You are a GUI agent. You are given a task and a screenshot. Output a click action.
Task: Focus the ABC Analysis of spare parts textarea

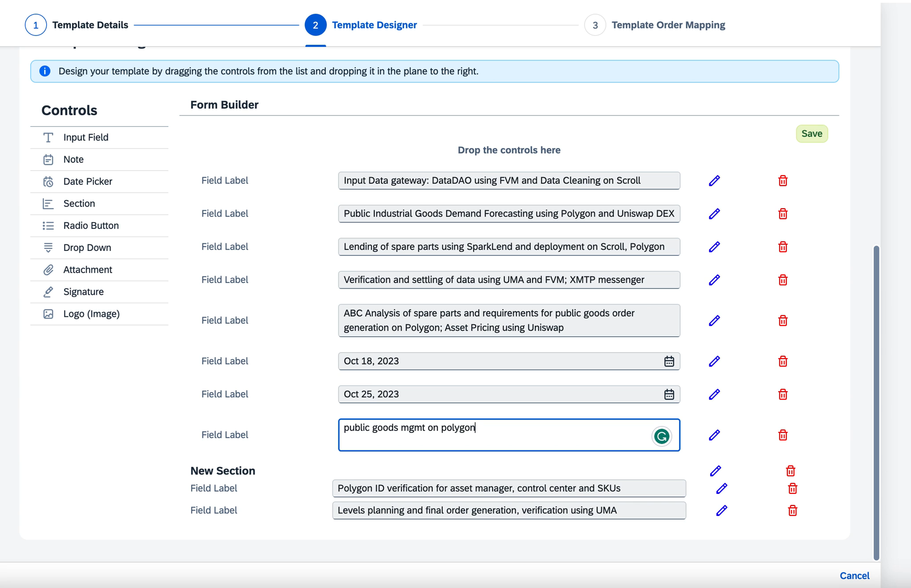(509, 320)
